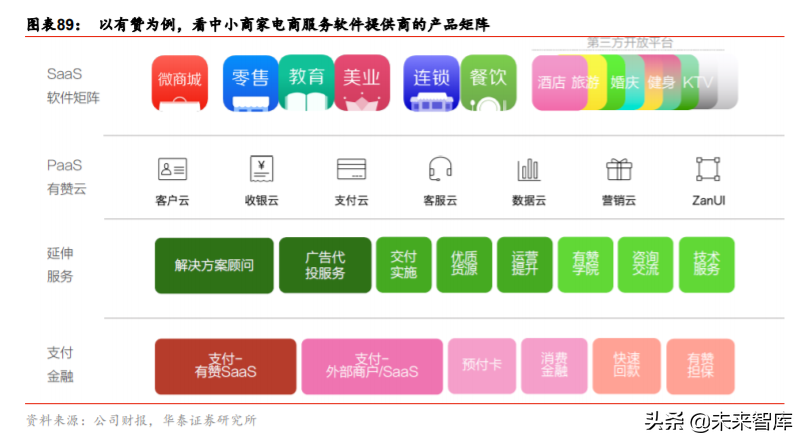The width and height of the screenshot is (805, 444).
Task: Click the 图表89 chart title
Action: tap(258, 24)
